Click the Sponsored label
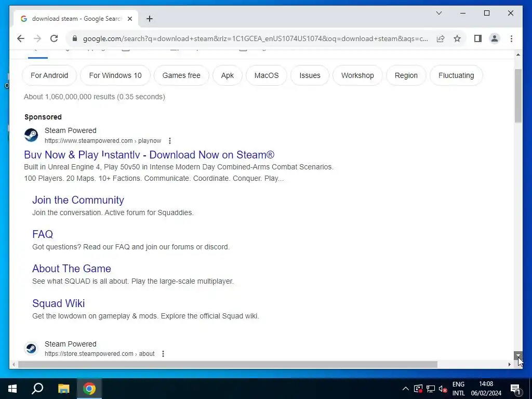The width and height of the screenshot is (532, 399). [x=43, y=117]
